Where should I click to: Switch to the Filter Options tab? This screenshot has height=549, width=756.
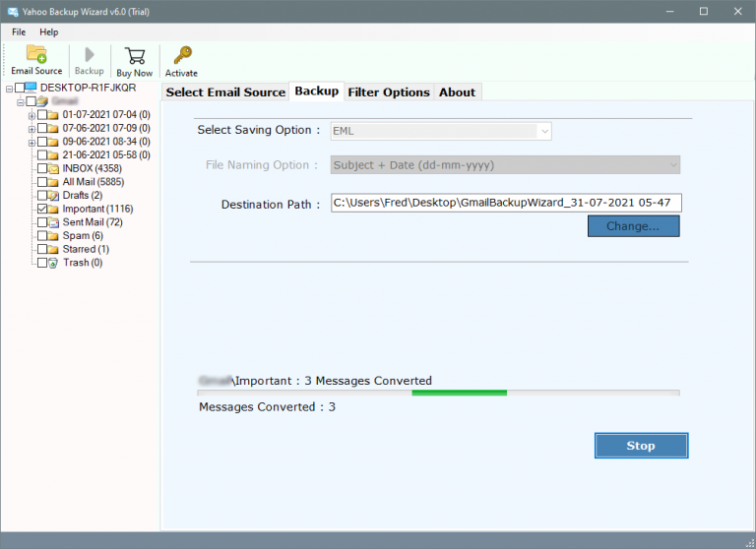[x=389, y=92]
